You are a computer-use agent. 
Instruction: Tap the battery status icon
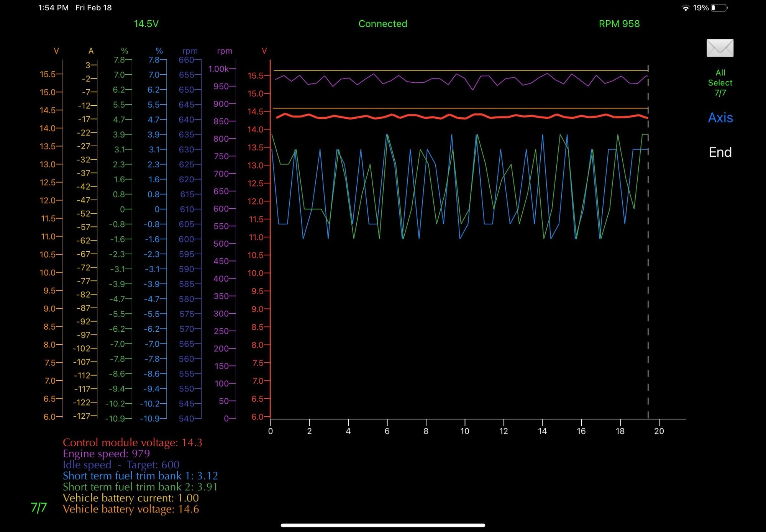[x=719, y=8]
